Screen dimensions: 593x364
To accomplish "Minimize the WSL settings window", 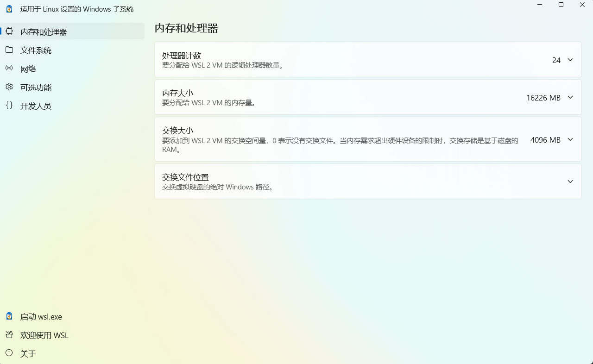I will [x=540, y=5].
